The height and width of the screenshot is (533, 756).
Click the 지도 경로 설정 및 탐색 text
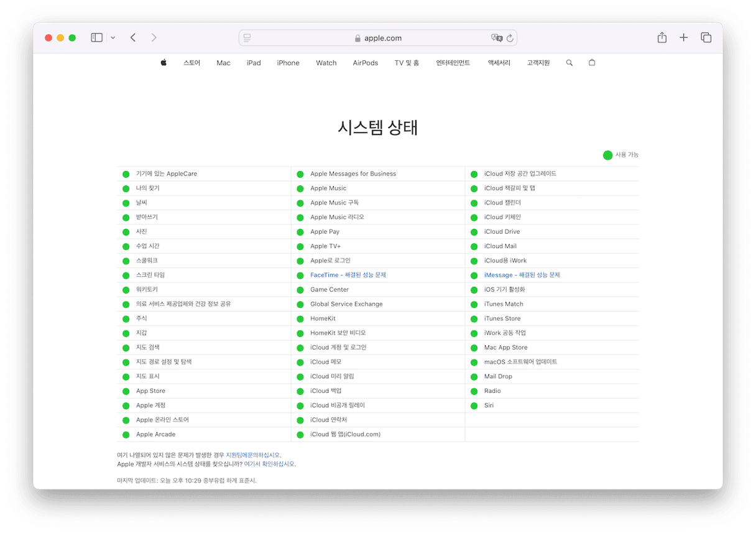click(164, 362)
